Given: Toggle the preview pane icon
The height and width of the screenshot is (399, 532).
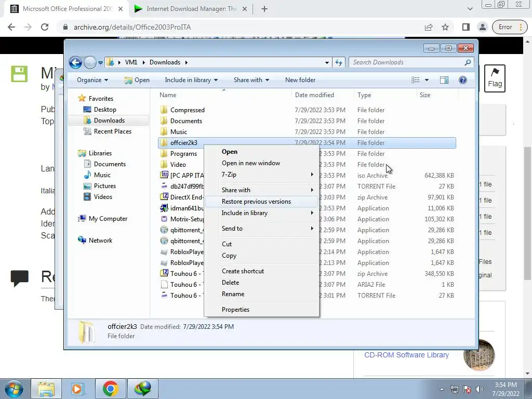Looking at the screenshot, I should [444, 80].
